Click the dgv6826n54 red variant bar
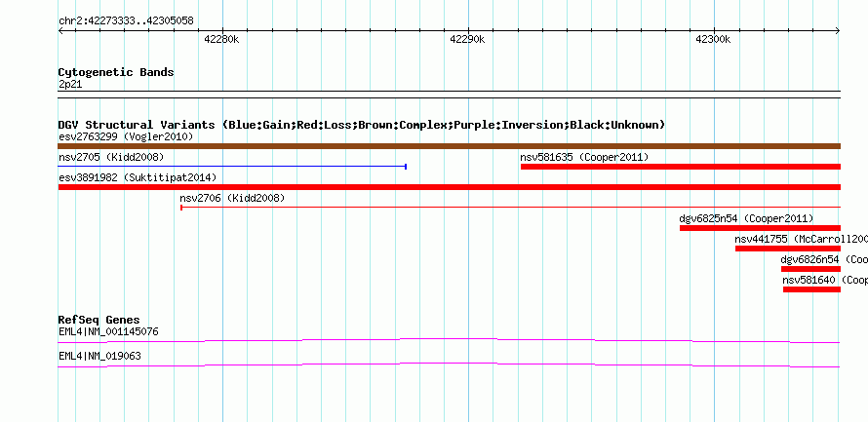 (x=810, y=269)
